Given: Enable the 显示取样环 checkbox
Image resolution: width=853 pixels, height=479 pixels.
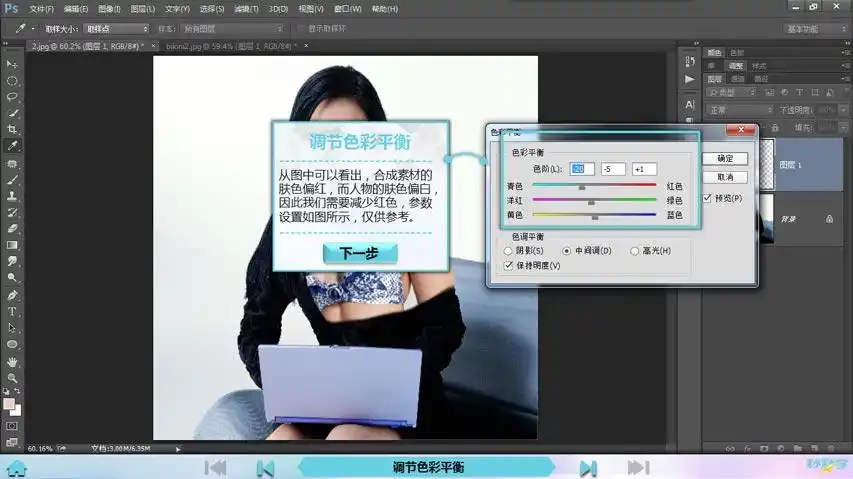Looking at the screenshot, I should click(x=301, y=28).
